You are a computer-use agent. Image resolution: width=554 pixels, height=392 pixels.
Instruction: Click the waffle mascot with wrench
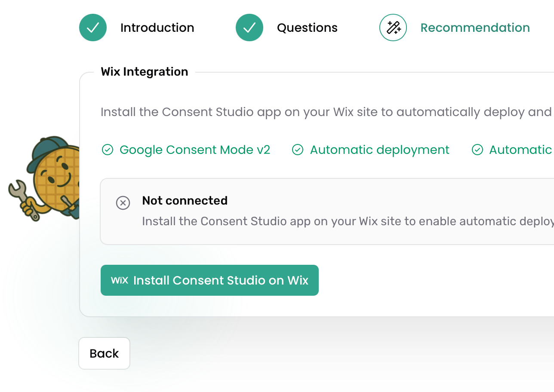[44, 179]
